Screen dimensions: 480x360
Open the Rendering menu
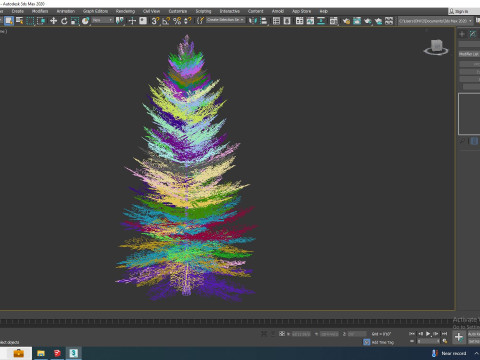(x=125, y=11)
